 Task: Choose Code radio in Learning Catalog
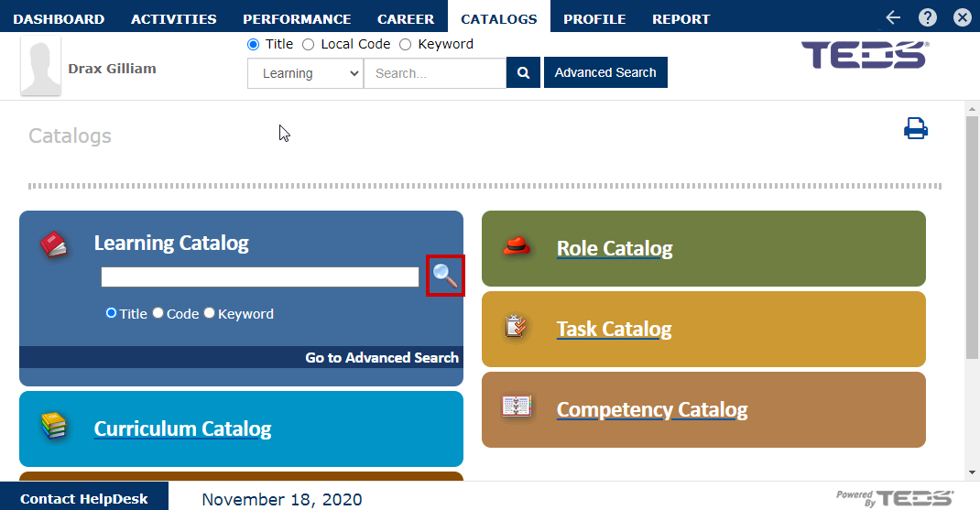coord(158,312)
